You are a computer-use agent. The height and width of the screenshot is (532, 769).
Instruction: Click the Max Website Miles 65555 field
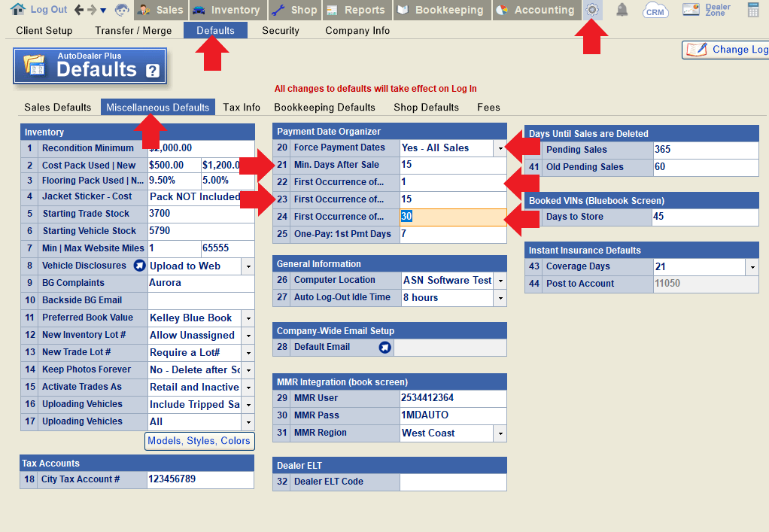(x=228, y=248)
